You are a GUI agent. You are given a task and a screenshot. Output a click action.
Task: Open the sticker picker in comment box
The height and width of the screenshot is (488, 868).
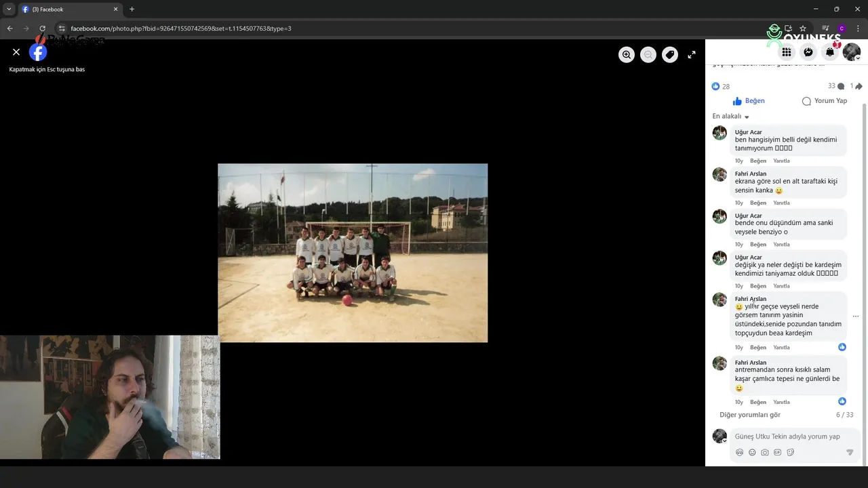coord(791,453)
